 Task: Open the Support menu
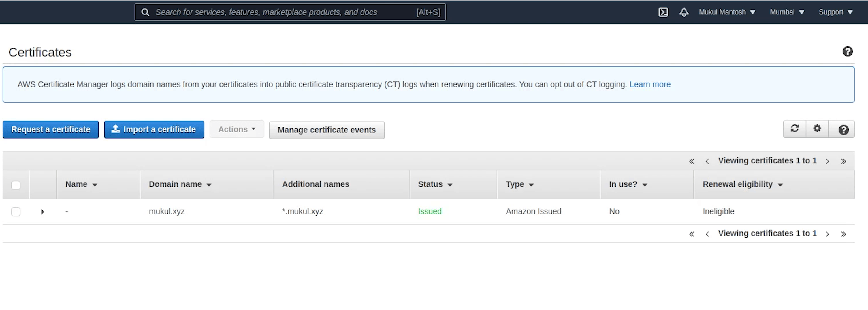tap(835, 12)
